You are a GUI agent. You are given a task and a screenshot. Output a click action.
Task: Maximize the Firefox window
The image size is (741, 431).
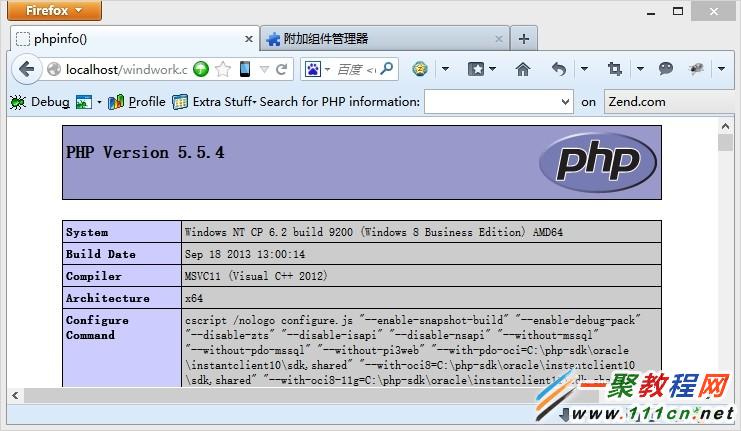point(678,11)
